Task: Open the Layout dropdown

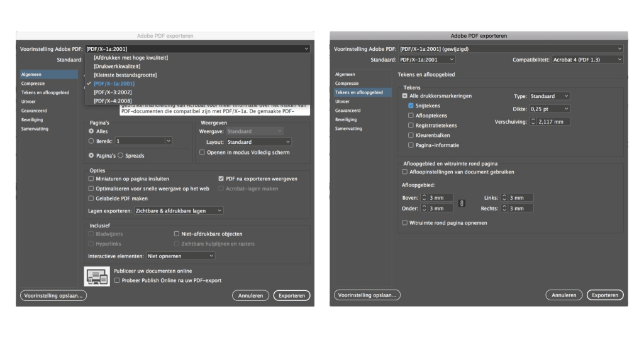Action: 258,142
